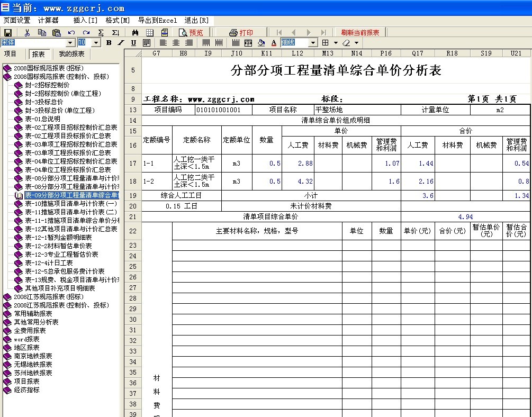Viewport: 532px width, 417px height.
Task: Click the merge cells icon
Action: [x=248, y=43]
